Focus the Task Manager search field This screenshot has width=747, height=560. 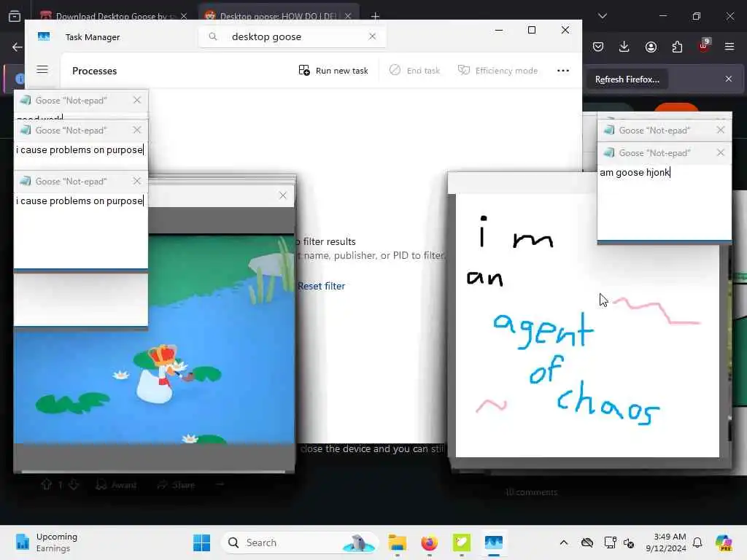292,36
